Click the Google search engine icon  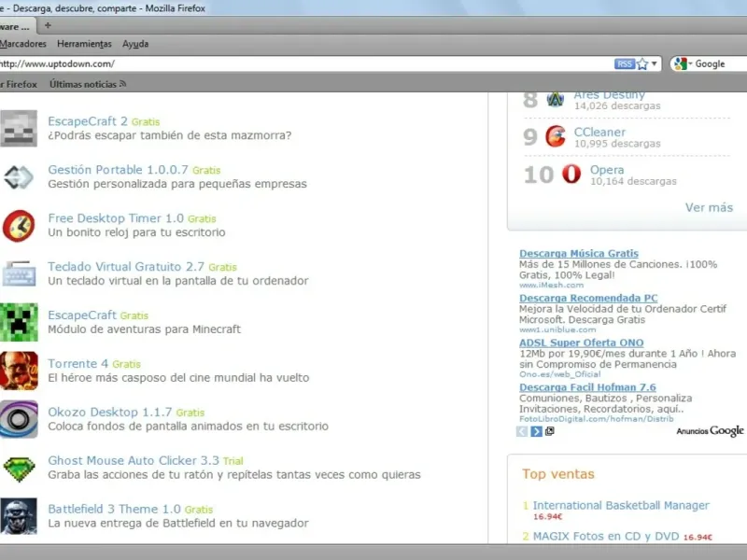pyautogui.click(x=681, y=63)
